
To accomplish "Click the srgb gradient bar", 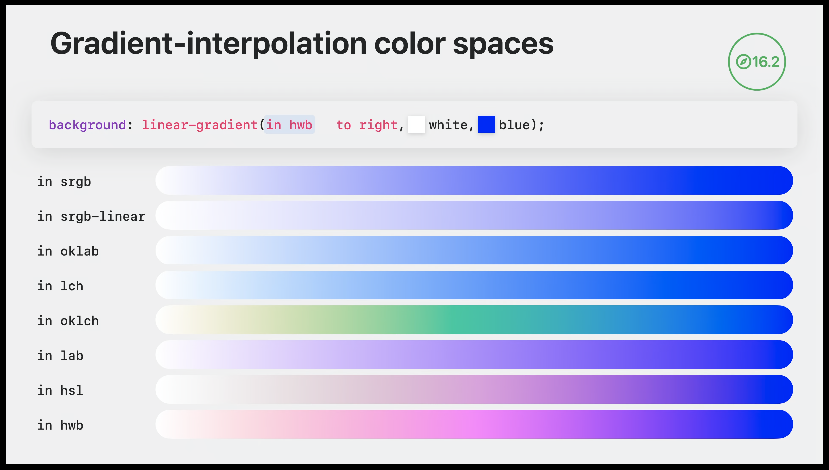I will 474,180.
